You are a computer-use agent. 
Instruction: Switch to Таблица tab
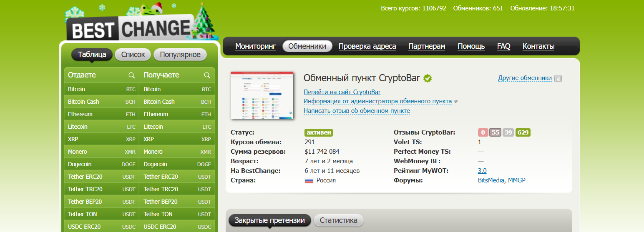[x=92, y=55]
